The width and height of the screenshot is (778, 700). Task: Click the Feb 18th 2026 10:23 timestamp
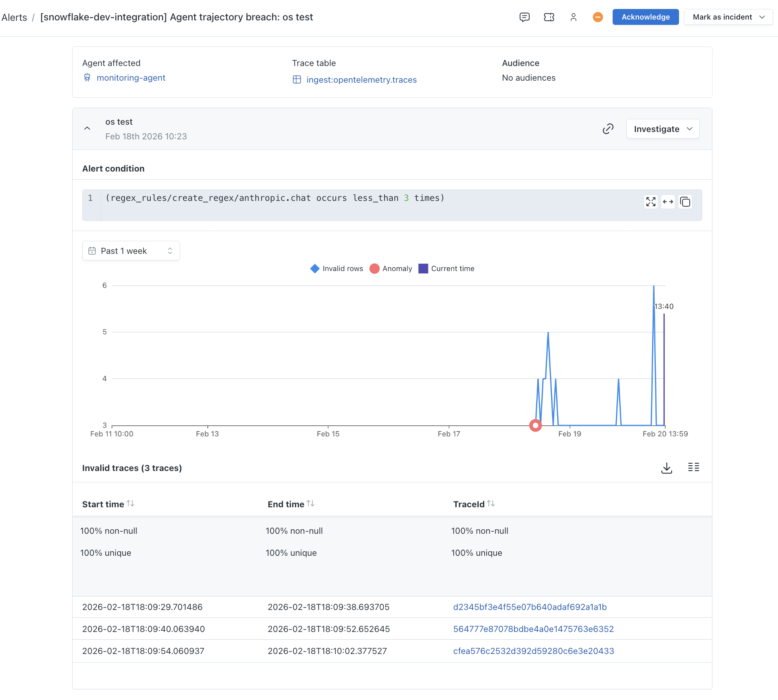click(x=146, y=136)
